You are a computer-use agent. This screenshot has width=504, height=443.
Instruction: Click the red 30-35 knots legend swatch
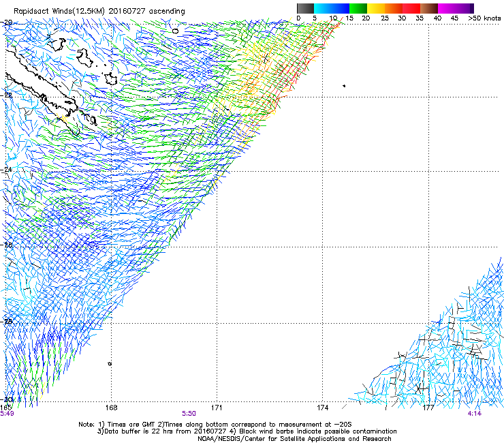tap(411, 8)
